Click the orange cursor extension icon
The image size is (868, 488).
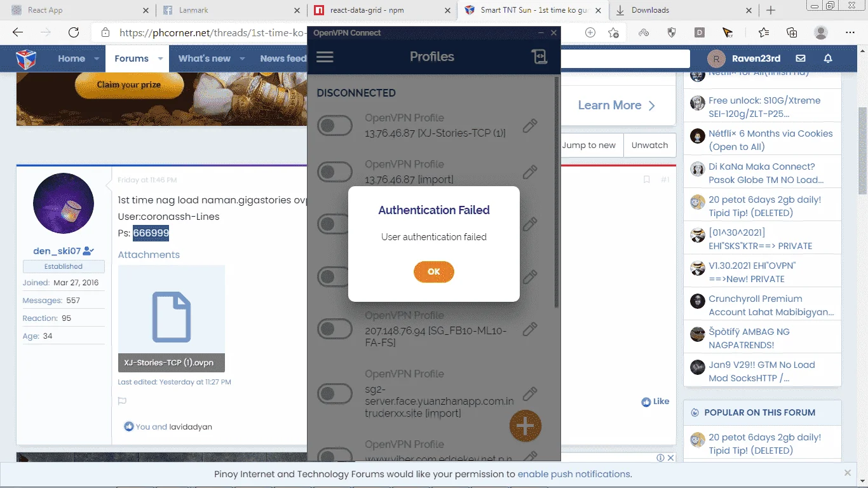pos(728,32)
